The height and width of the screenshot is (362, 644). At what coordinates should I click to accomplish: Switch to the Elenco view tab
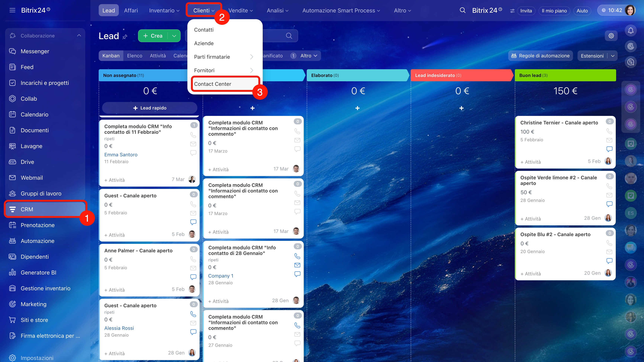coord(134,56)
